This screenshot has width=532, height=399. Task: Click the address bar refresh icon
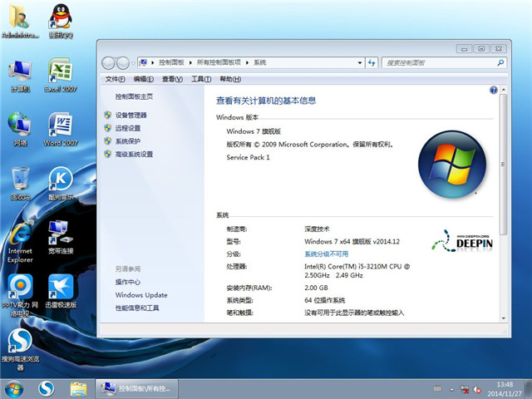click(x=372, y=63)
